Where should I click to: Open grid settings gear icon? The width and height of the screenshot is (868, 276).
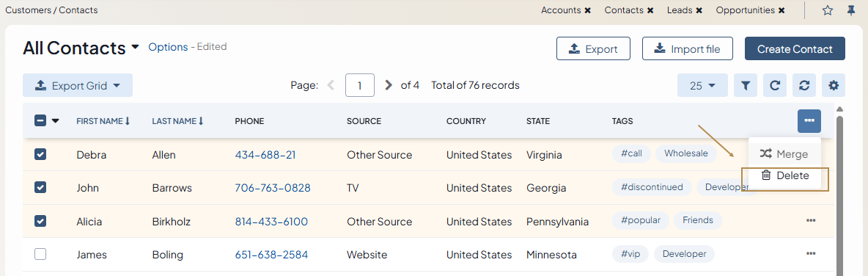(x=834, y=85)
